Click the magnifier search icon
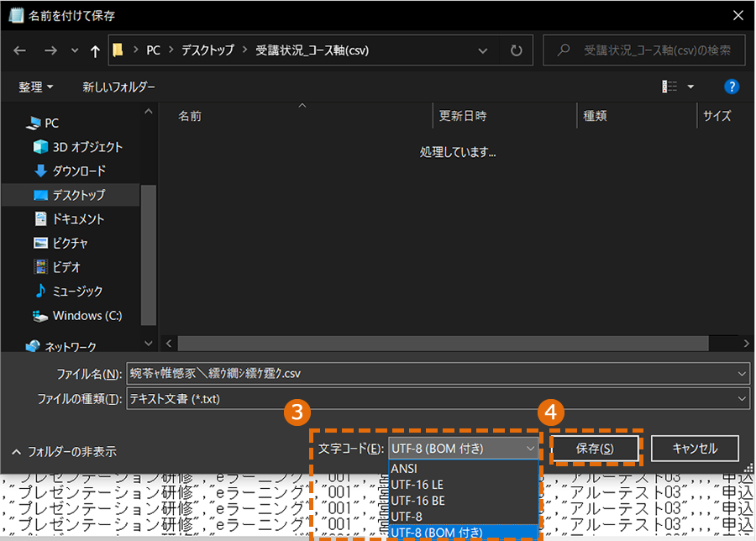 pyautogui.click(x=563, y=50)
